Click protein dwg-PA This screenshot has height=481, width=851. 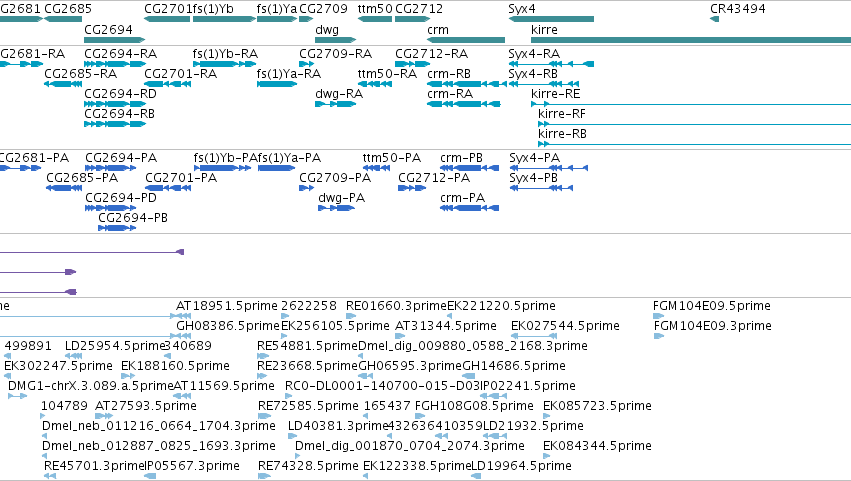(x=341, y=198)
